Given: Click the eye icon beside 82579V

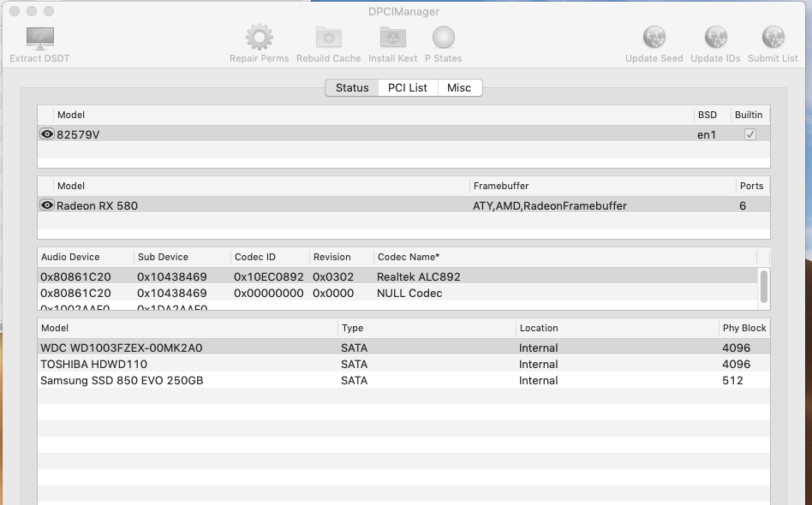Looking at the screenshot, I should (46, 134).
